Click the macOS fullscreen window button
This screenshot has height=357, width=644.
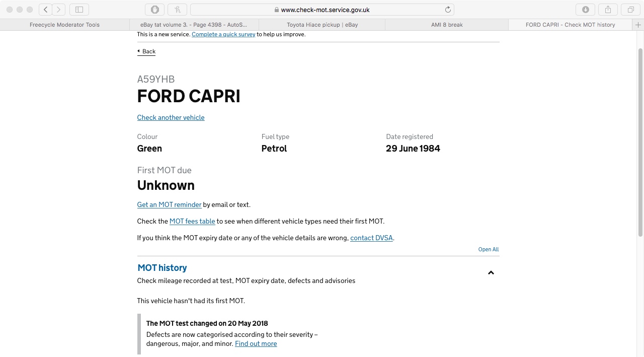point(30,10)
